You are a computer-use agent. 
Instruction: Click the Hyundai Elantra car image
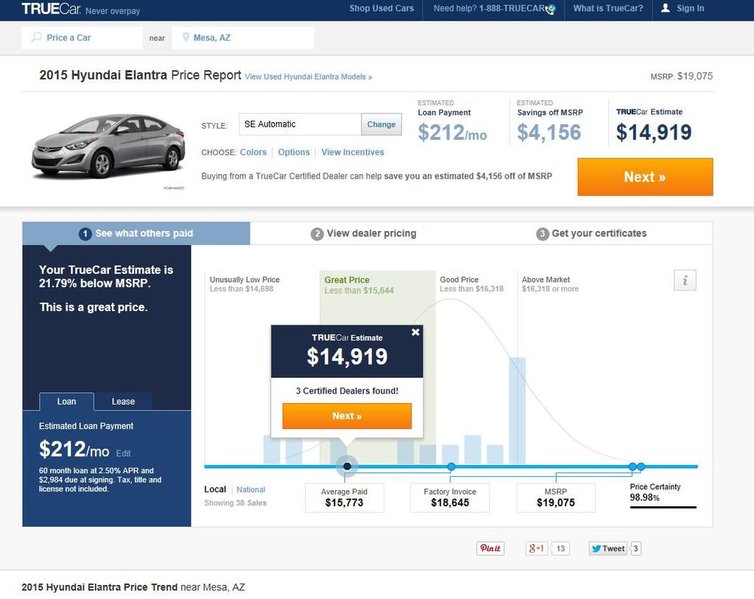pos(108,147)
